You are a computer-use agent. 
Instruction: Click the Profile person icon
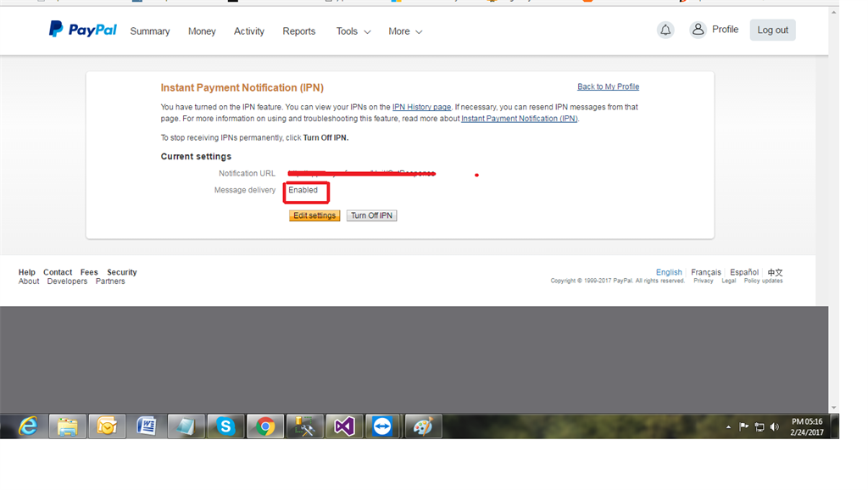[698, 30]
